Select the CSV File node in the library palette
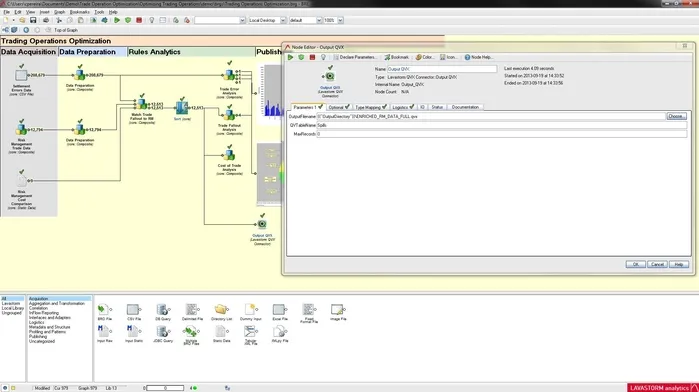 [x=134, y=312]
